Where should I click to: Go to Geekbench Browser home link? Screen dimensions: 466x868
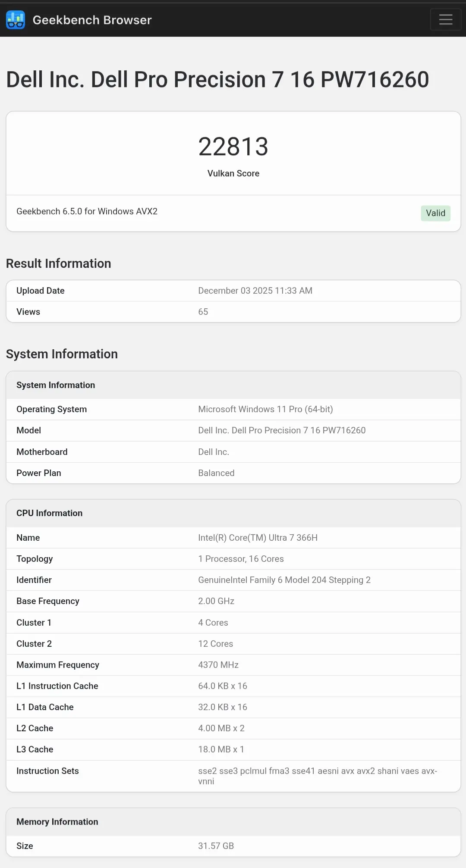tap(92, 20)
